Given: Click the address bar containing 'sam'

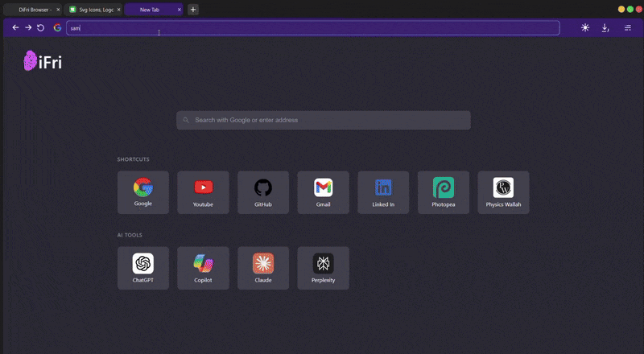Looking at the screenshot, I should (x=313, y=28).
